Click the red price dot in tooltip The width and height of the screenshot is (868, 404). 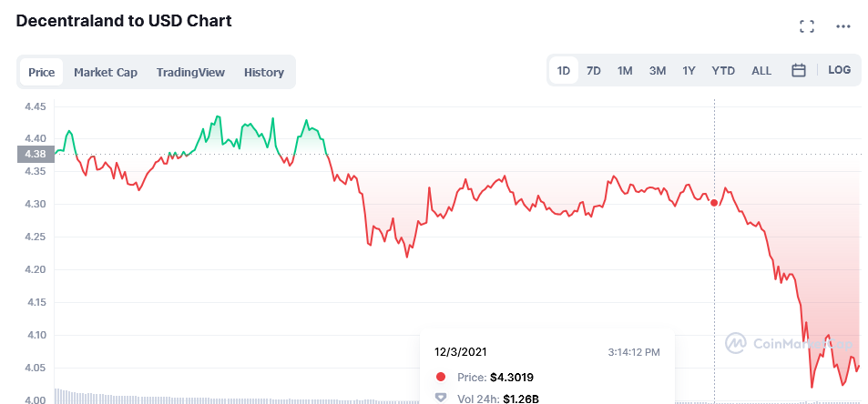(x=441, y=378)
